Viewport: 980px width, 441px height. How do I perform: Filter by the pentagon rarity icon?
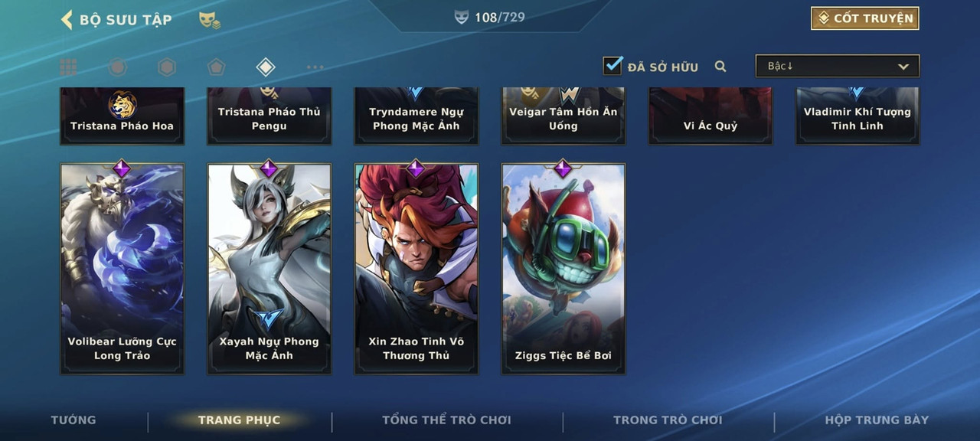[x=216, y=67]
